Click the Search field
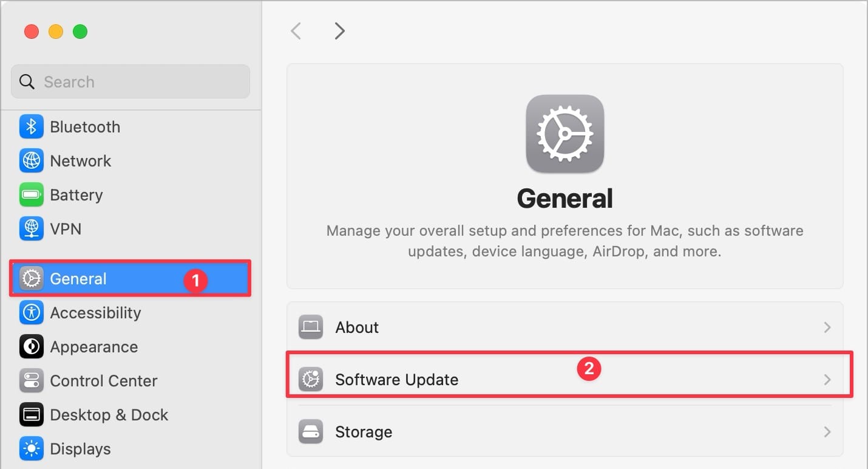The width and height of the screenshot is (868, 469). click(x=130, y=81)
